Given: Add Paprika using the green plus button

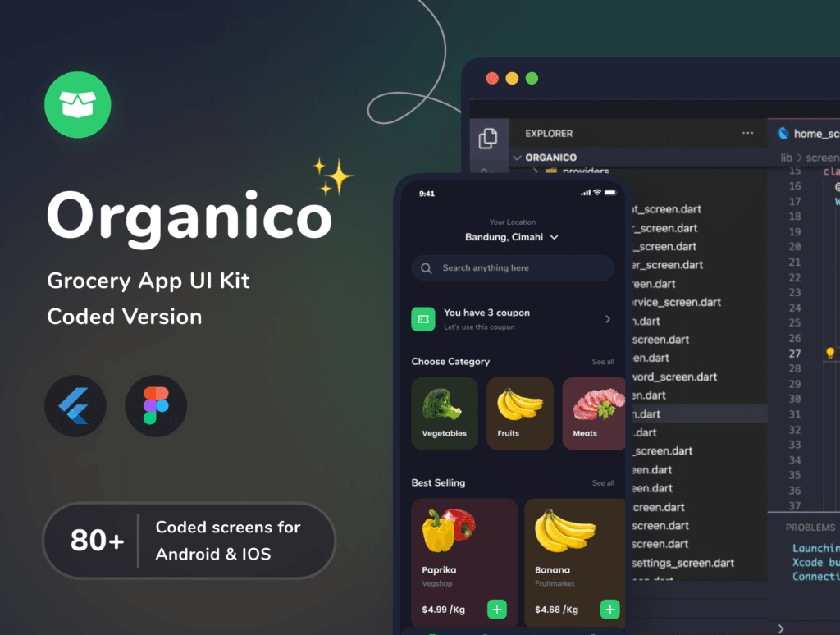Looking at the screenshot, I should (x=497, y=610).
